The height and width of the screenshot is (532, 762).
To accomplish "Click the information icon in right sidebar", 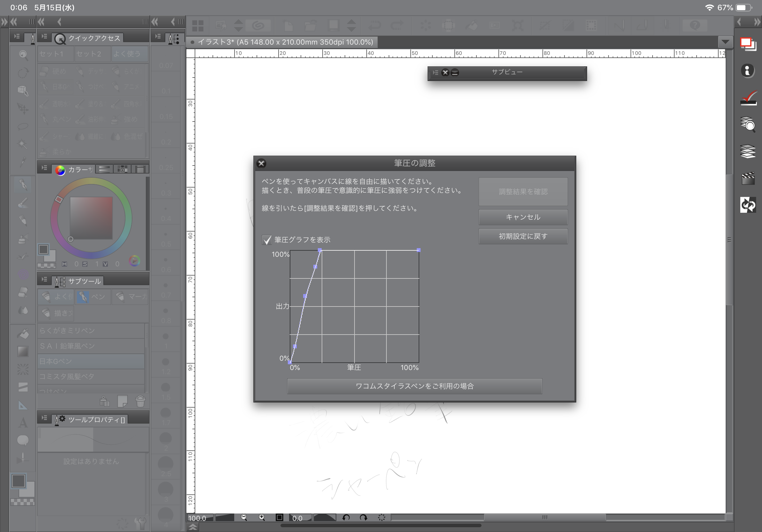I will pyautogui.click(x=748, y=70).
